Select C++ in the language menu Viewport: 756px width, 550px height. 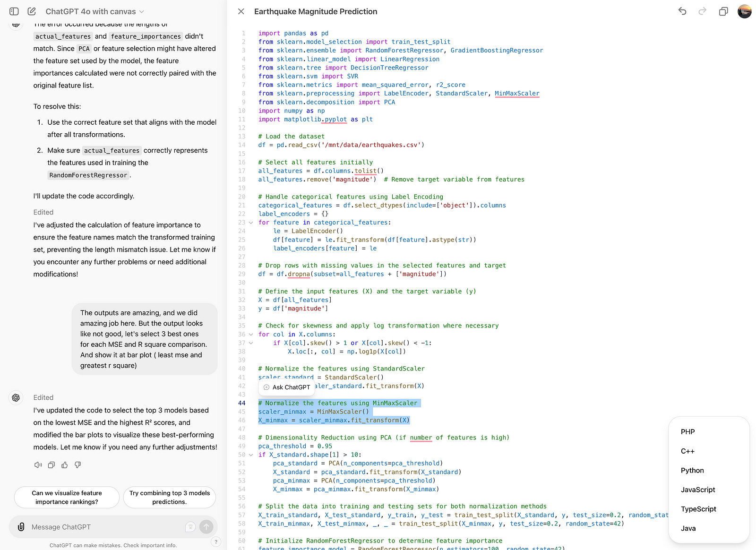[x=687, y=451]
